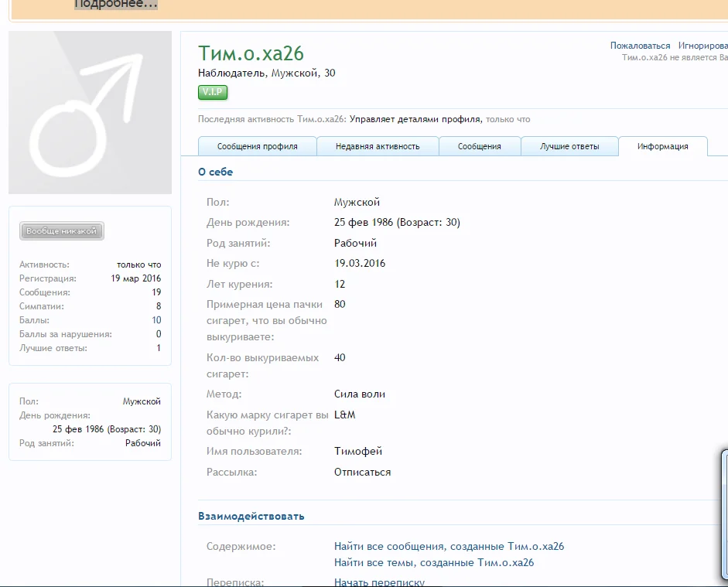Click the username heading Тим.о.ха26

coord(251,53)
